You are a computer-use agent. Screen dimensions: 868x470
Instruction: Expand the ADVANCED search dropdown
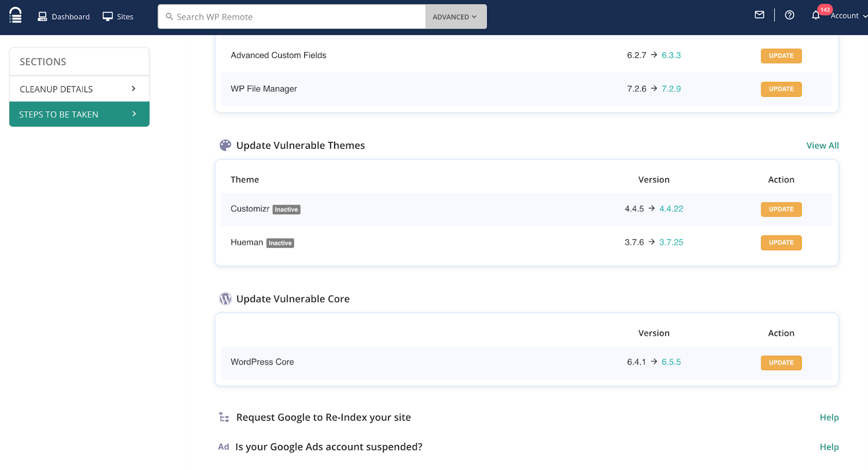(x=456, y=17)
